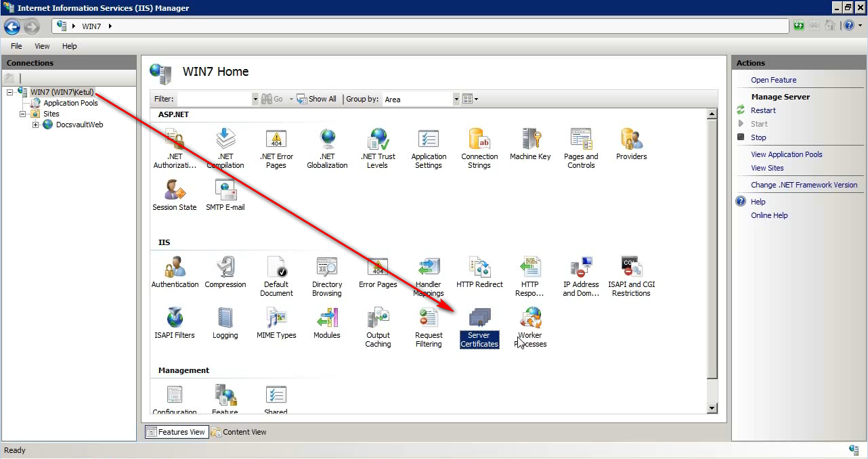This screenshot has width=868, height=459.
Task: Toggle Show All features
Action: [x=317, y=98]
